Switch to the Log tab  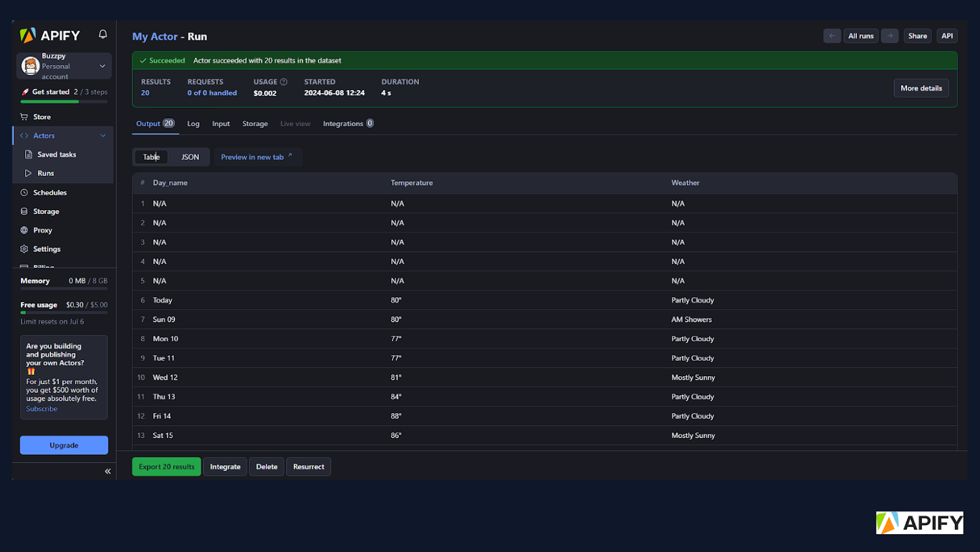coord(194,124)
